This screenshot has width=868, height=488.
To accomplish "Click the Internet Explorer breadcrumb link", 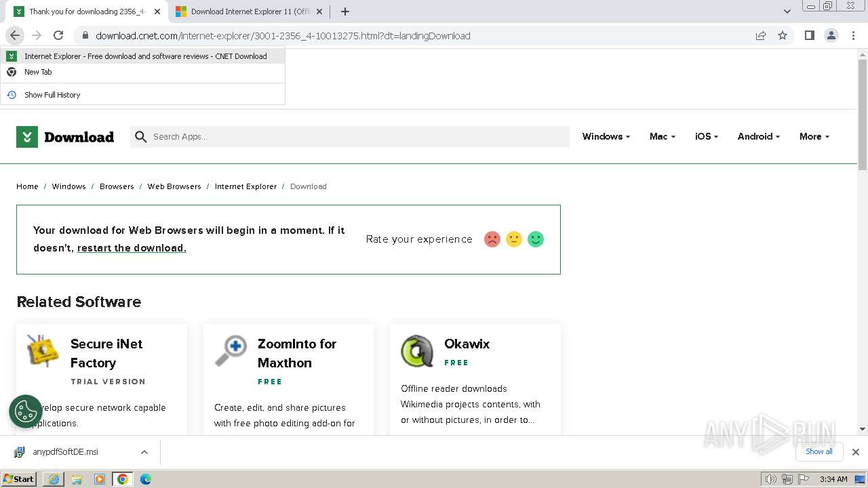I will click(x=245, y=186).
